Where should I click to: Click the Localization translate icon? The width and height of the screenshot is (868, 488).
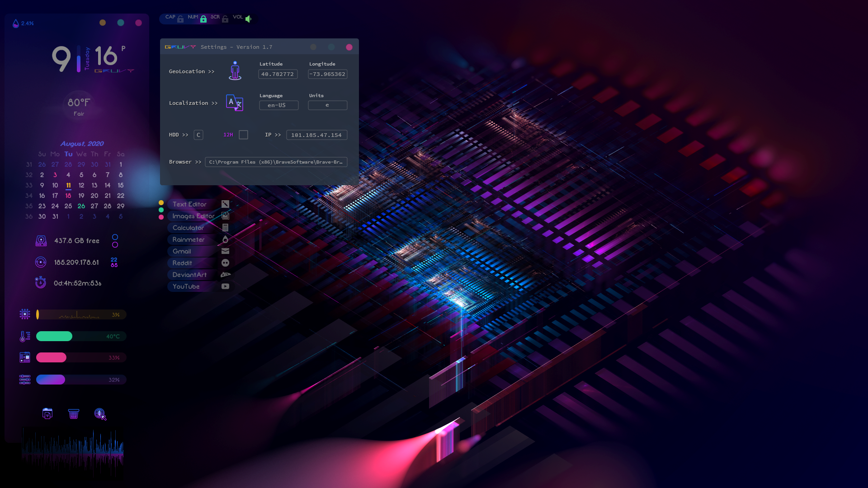pos(235,103)
